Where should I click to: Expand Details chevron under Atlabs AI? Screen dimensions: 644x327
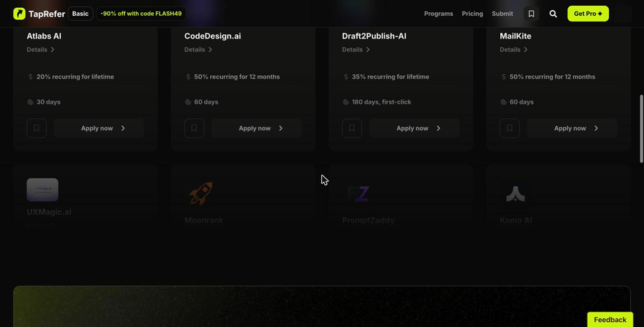pos(52,49)
